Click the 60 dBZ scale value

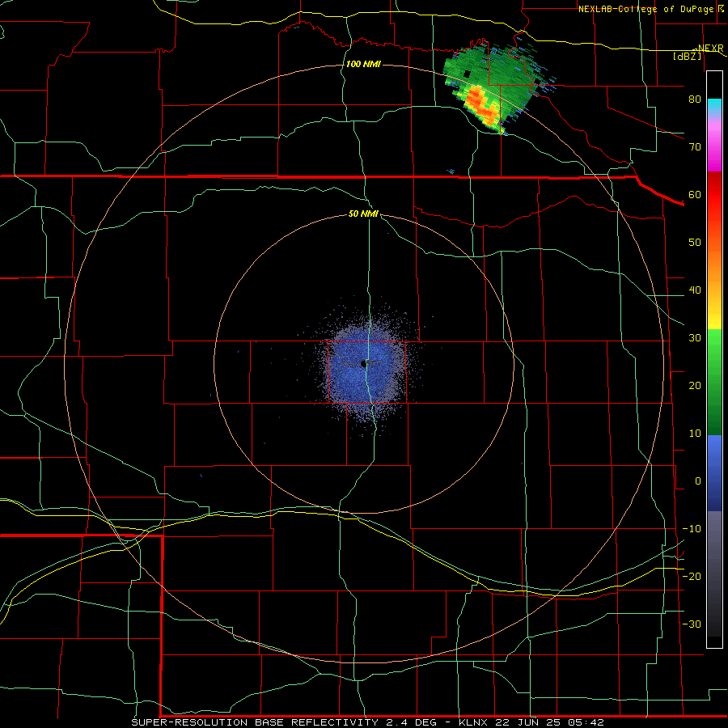pos(695,195)
